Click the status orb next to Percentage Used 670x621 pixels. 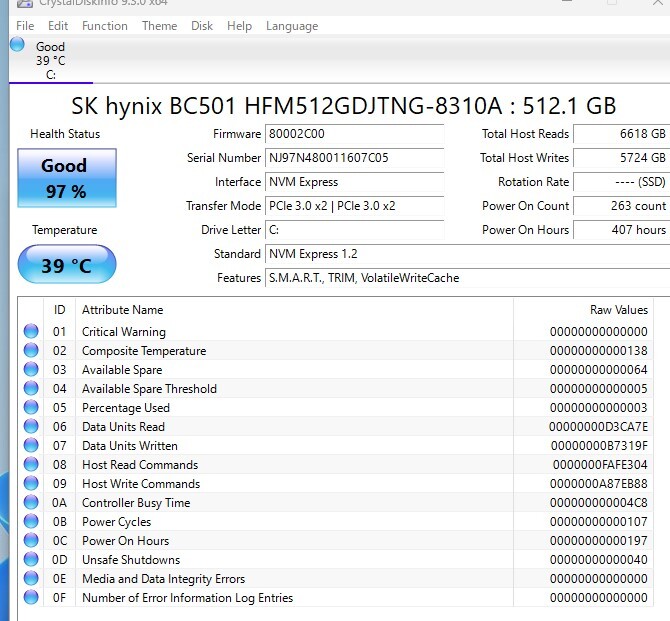coord(31,408)
